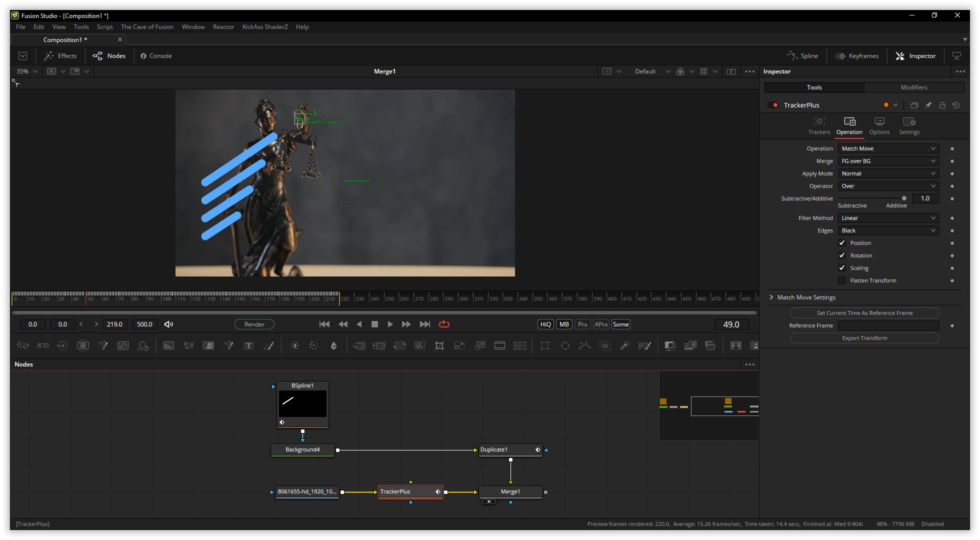Screen dimensions: 980x540
Task: Toggle the MB motion blur button
Action: coord(564,324)
